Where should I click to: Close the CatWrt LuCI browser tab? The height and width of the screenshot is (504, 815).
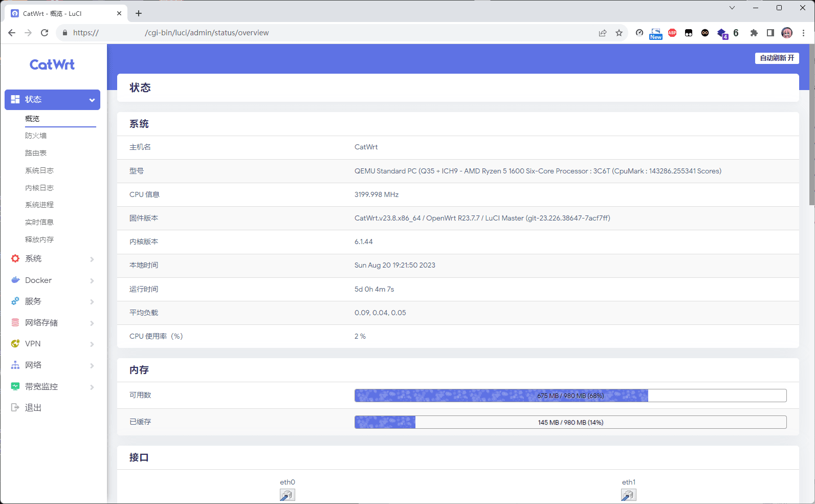click(119, 13)
